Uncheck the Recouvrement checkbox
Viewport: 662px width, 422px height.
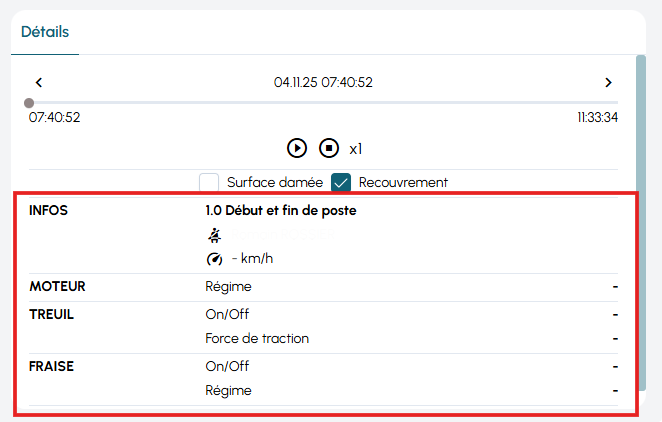341,183
